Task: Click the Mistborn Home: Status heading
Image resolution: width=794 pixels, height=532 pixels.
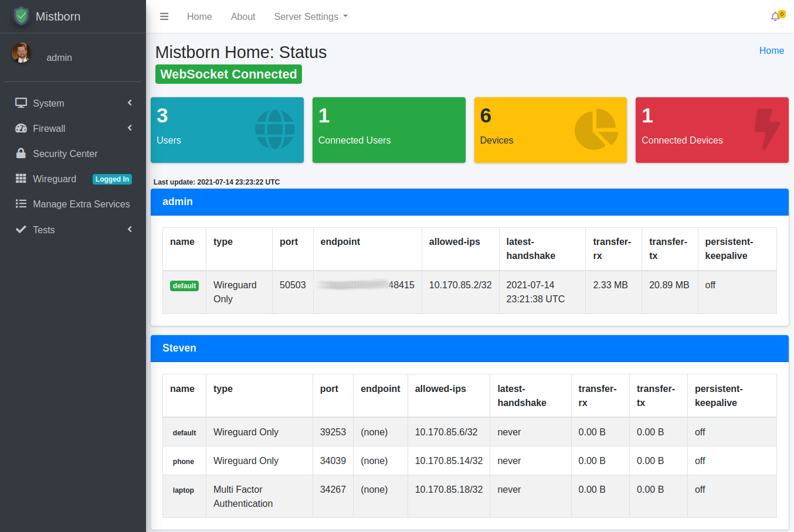Action: [x=241, y=52]
